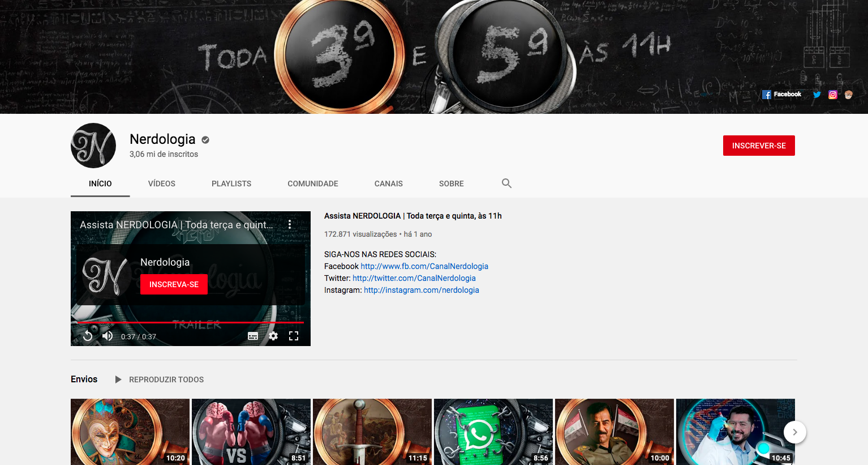The image size is (868, 465).
Task: Click the Nerdologia channel avatar
Action: [x=93, y=146]
